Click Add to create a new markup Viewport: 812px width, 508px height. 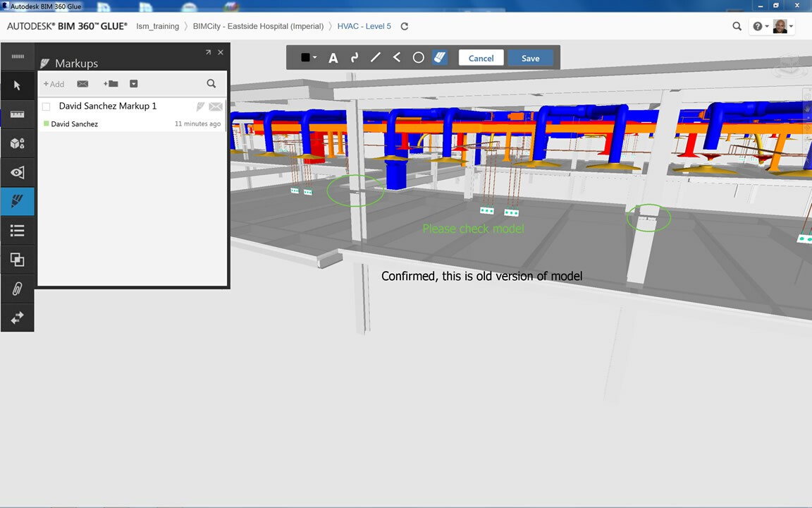click(54, 84)
